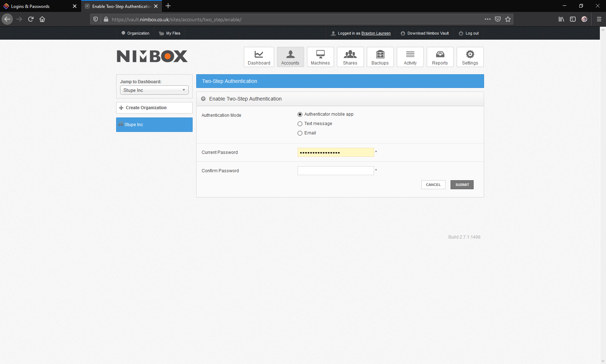Open tracking protection shield info
This screenshot has height=364, width=606.
click(x=96, y=19)
